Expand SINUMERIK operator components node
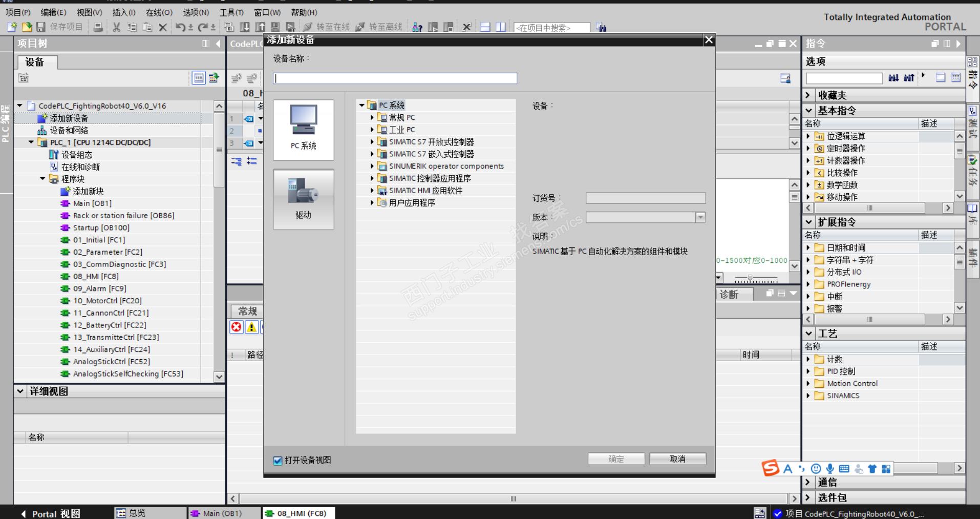 pyautogui.click(x=372, y=166)
